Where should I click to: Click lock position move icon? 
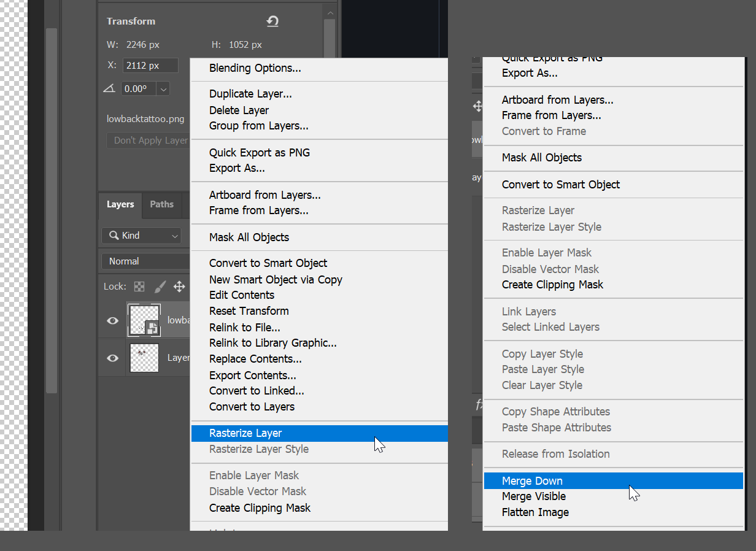coord(179,287)
